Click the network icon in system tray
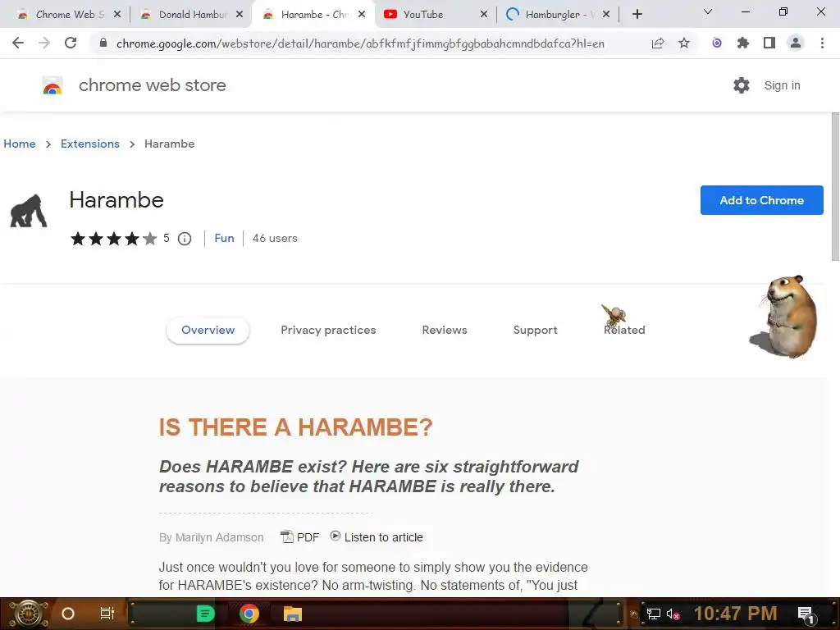The image size is (840, 630). (x=653, y=614)
